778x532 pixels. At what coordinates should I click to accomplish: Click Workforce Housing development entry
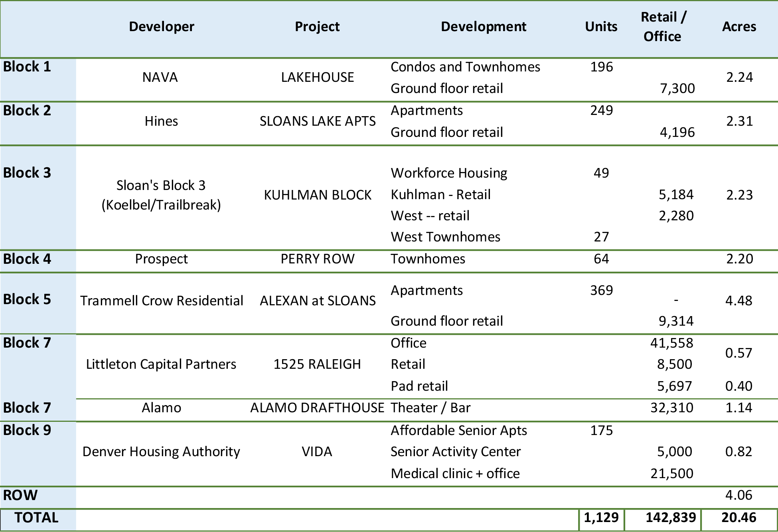pyautogui.click(x=449, y=173)
